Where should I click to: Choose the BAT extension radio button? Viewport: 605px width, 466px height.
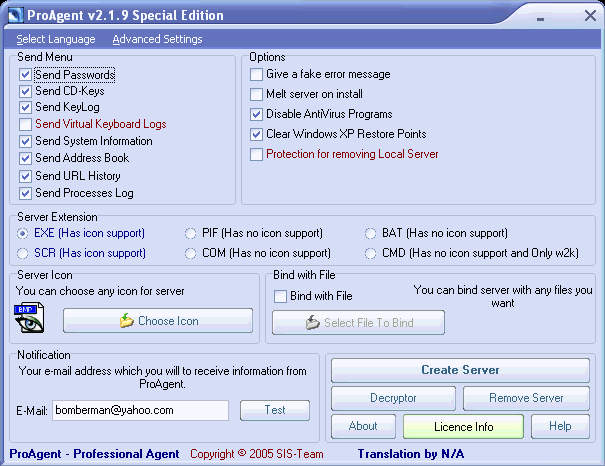pyautogui.click(x=371, y=233)
